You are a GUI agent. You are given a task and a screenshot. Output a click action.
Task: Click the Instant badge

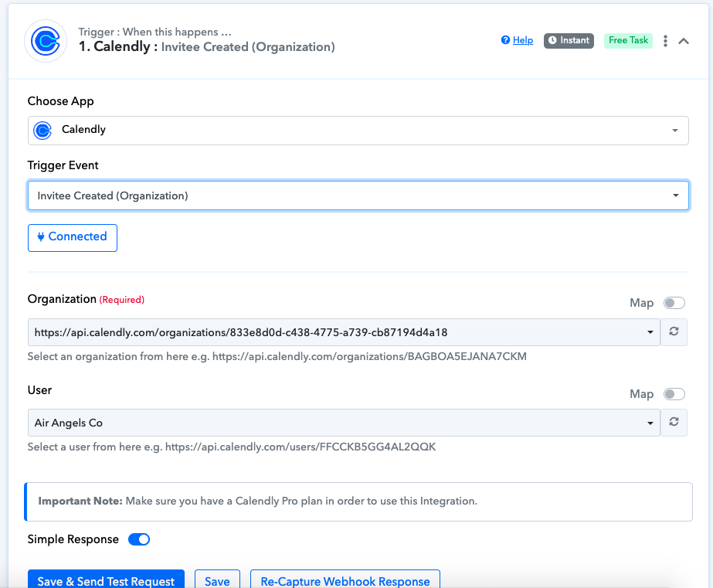(x=569, y=40)
